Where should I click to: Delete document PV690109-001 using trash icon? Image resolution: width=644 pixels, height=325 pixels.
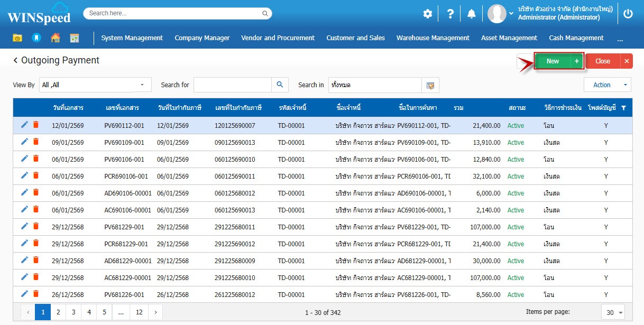click(x=36, y=142)
